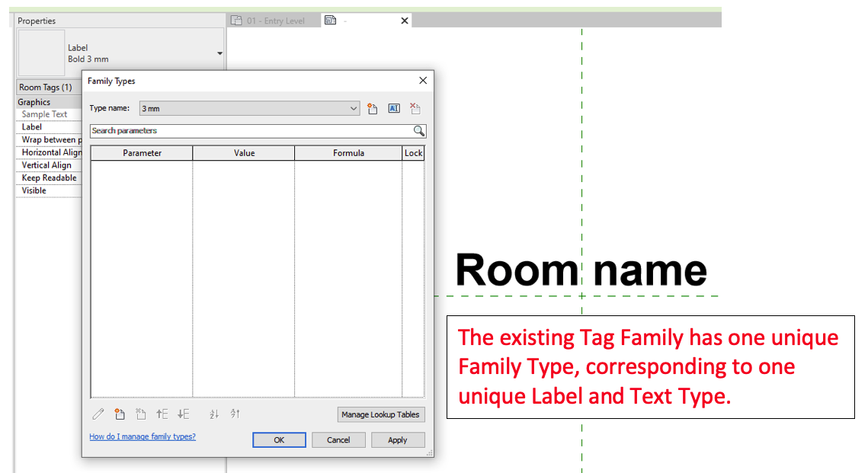Confirm the Family Types dialog with OK
868x473 pixels.
[279, 439]
